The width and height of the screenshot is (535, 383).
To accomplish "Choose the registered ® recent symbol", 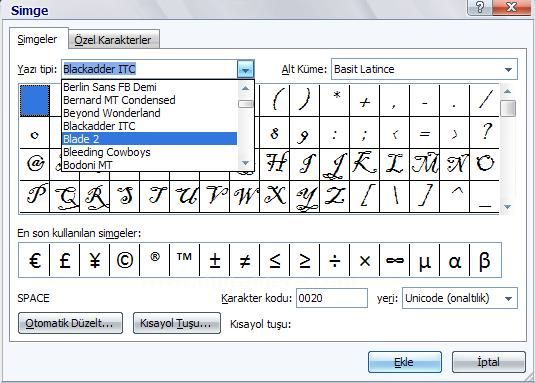I will [155, 260].
